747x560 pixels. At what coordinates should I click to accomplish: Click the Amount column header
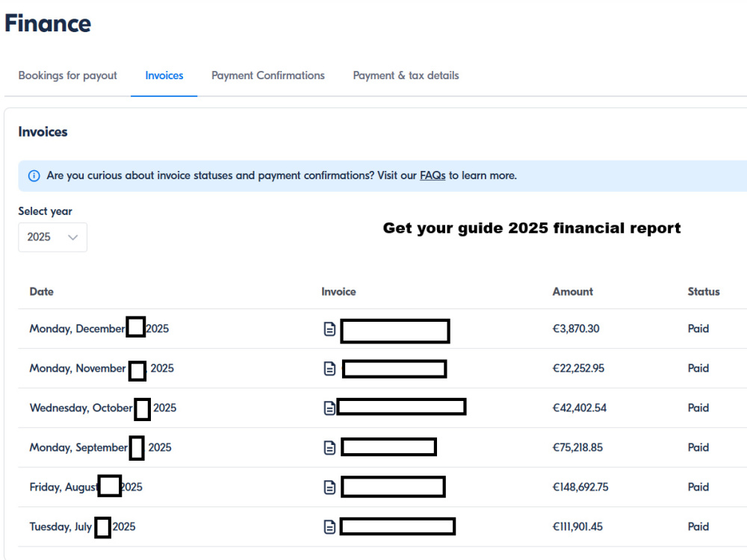tap(573, 291)
